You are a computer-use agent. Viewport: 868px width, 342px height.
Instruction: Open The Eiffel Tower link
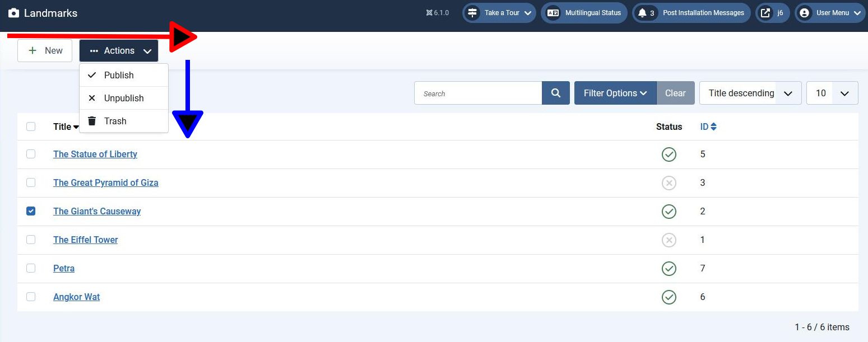[86, 240]
